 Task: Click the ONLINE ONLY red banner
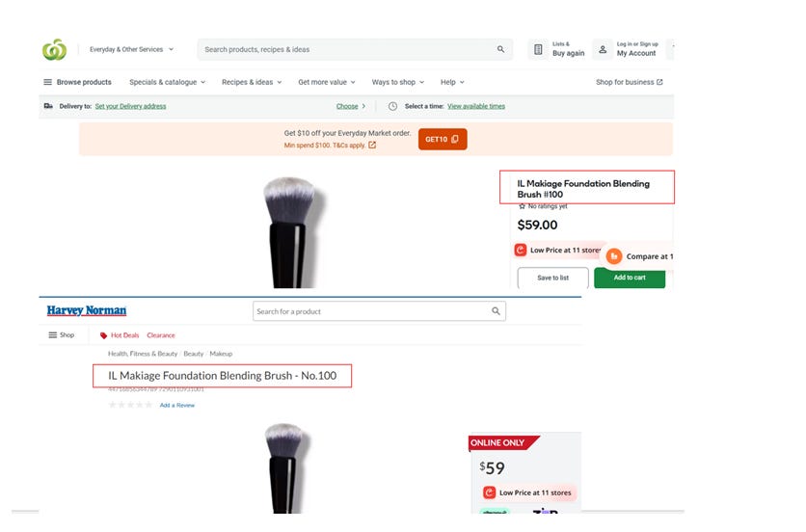pos(503,442)
